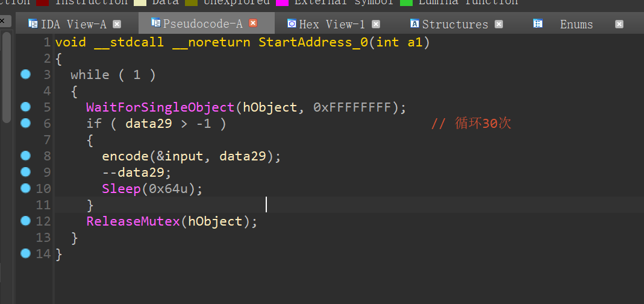This screenshot has height=304, width=644.
Task: Click the Lumina function green swatch
Action: point(406,2)
